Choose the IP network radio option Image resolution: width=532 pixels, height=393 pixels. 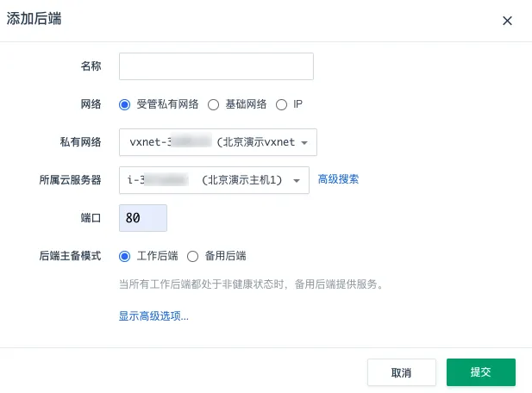pyautogui.click(x=281, y=104)
